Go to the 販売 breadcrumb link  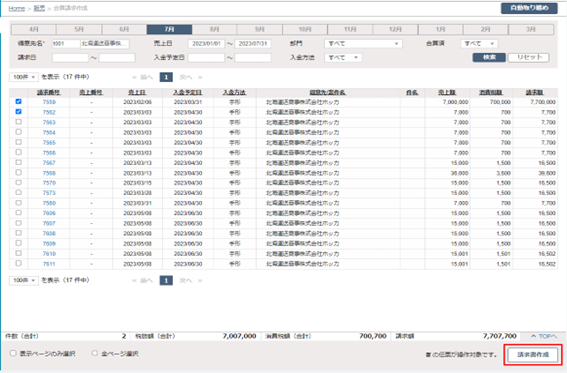39,8
